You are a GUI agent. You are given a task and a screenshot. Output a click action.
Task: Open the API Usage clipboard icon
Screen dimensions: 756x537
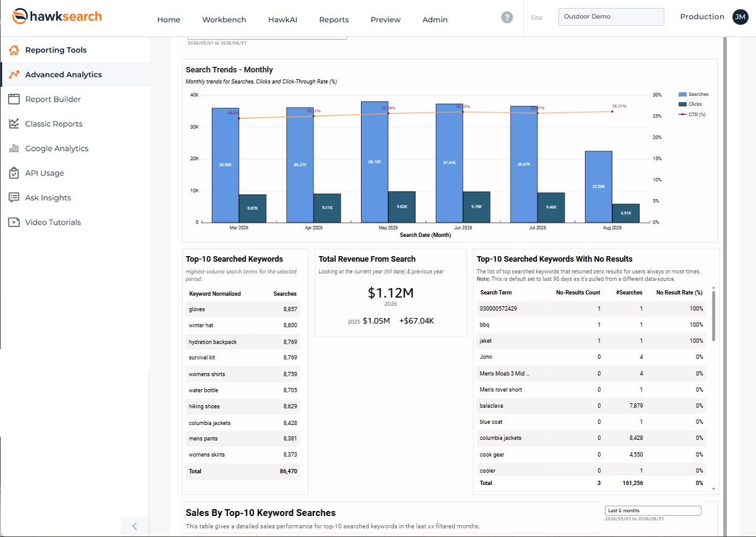14,173
